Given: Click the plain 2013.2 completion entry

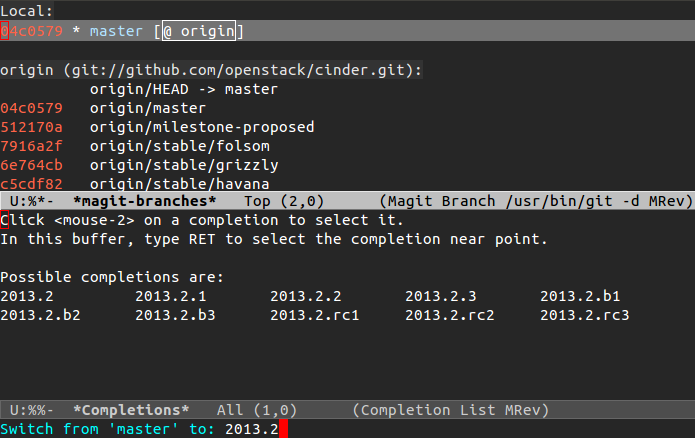Looking at the screenshot, I should point(27,296).
